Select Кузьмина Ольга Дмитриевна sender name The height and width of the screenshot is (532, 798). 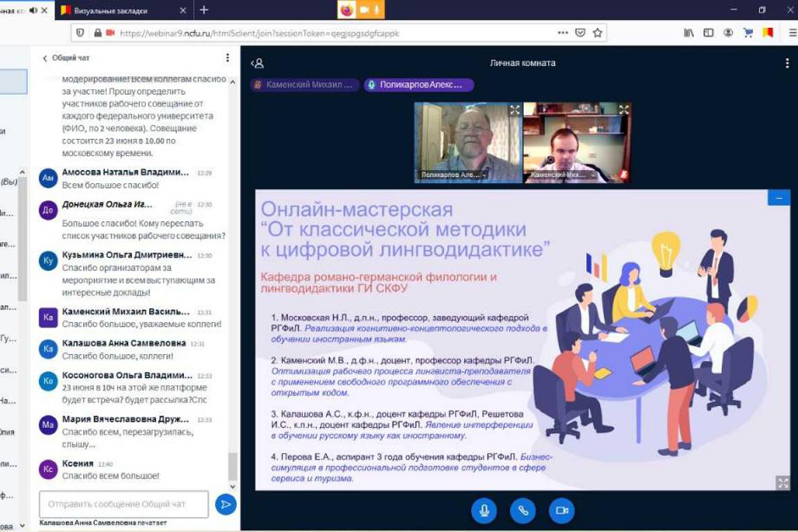click(x=126, y=255)
